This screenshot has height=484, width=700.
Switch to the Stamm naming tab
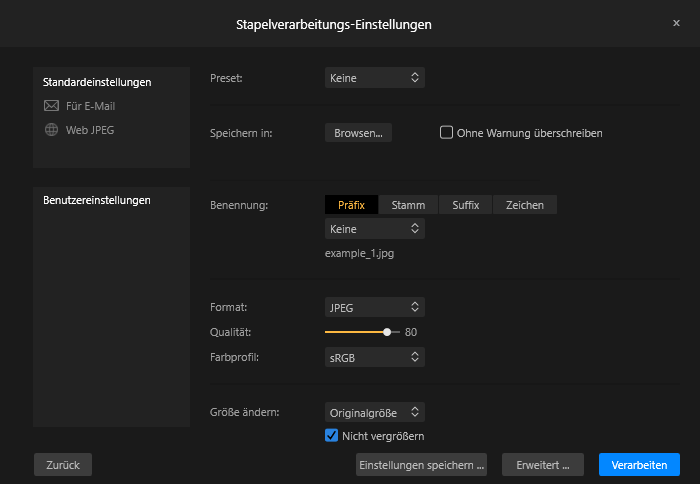pos(408,205)
